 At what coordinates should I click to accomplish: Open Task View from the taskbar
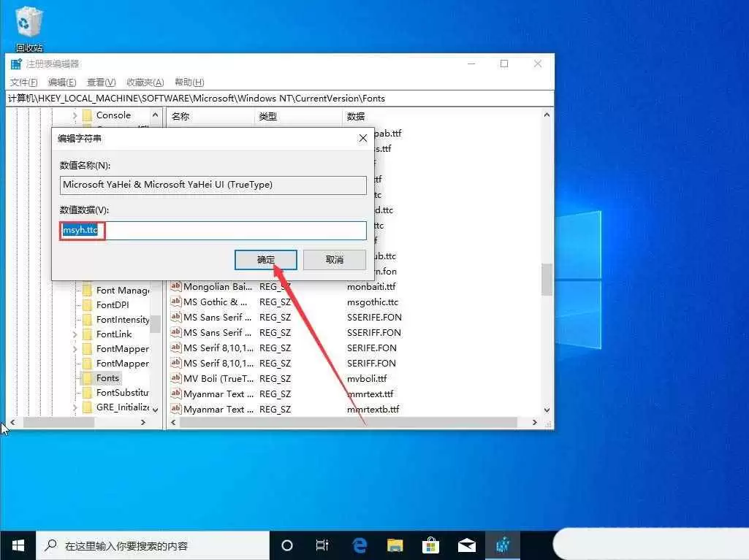tap(322, 545)
